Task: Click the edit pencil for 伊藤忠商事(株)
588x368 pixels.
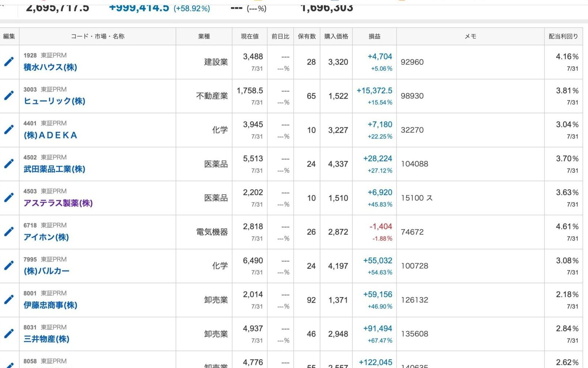Action: coord(9,300)
